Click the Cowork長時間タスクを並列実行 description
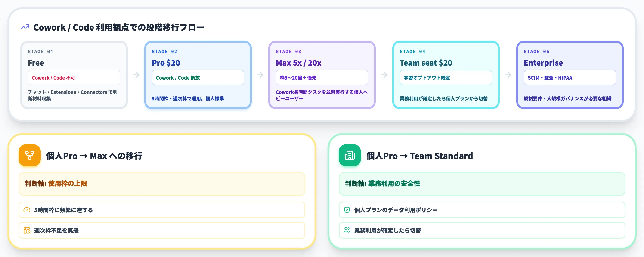 (x=322, y=95)
